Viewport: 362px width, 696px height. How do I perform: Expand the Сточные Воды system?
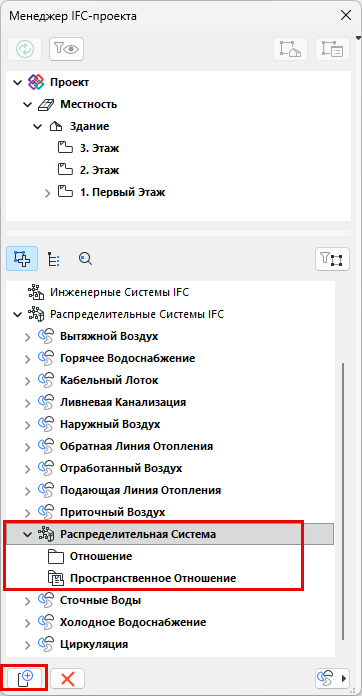pyautogui.click(x=28, y=602)
